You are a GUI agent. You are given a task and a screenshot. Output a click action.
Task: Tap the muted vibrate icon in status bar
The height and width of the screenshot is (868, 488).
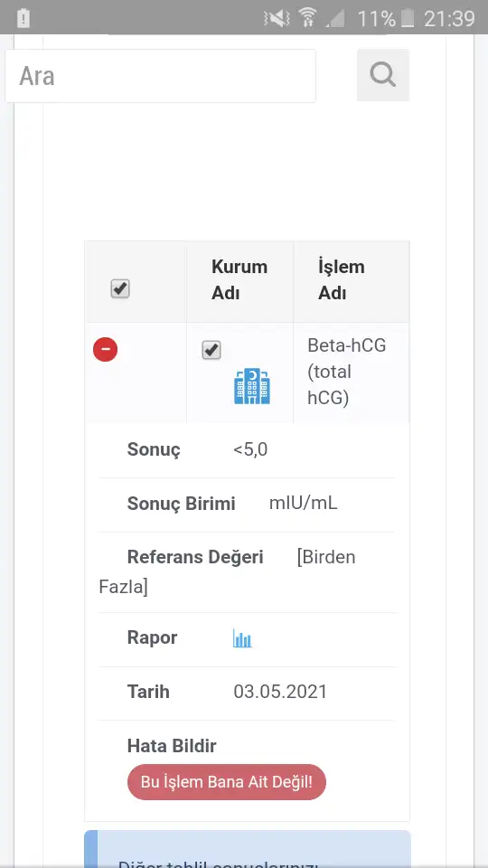[x=277, y=19]
